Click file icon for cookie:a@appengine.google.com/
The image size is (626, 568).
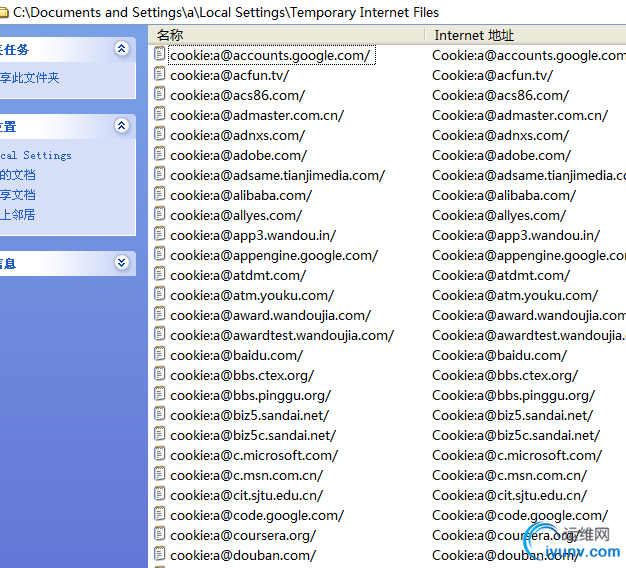(160, 253)
